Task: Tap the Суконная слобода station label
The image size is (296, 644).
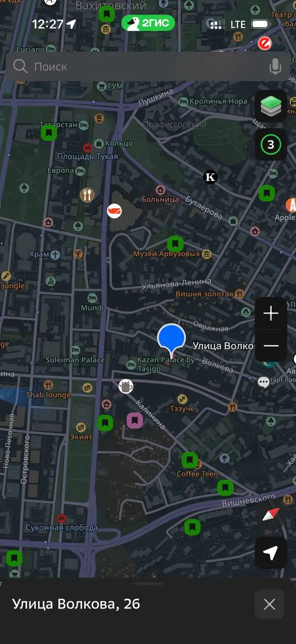Action: tap(61, 528)
